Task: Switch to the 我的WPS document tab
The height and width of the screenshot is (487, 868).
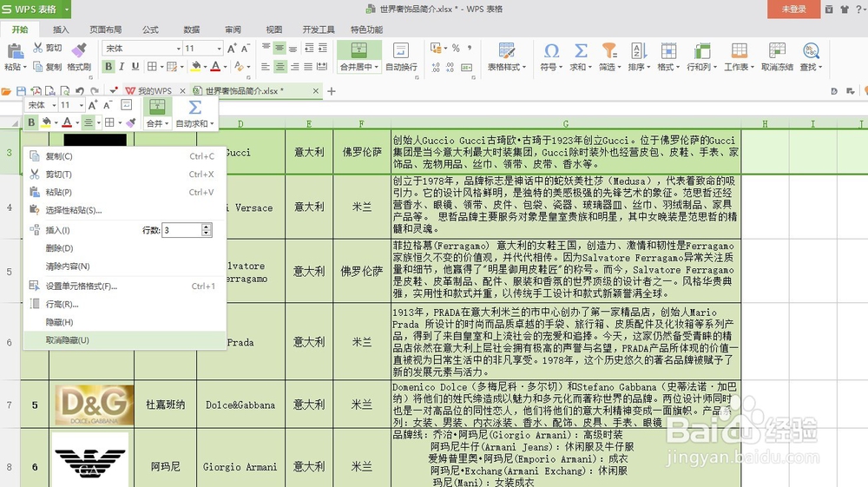Action: click(149, 91)
